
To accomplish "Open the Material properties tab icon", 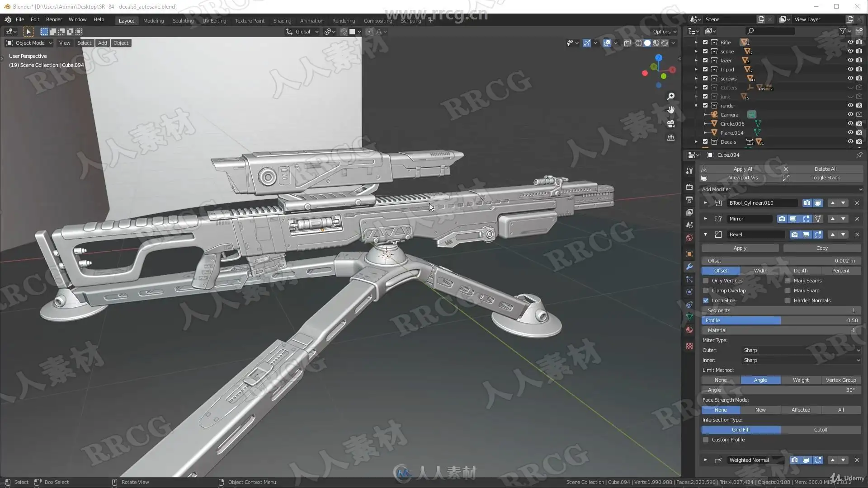I will [689, 330].
